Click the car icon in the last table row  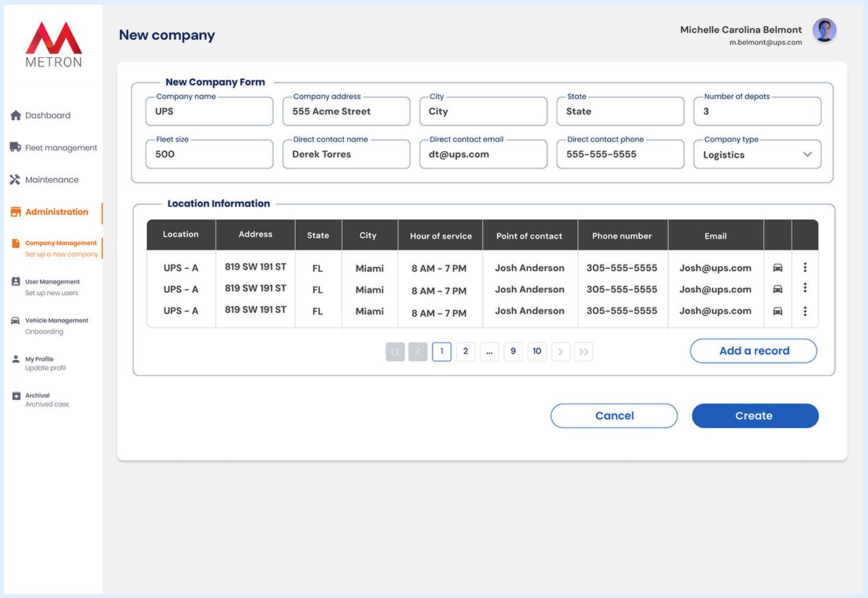tap(778, 312)
